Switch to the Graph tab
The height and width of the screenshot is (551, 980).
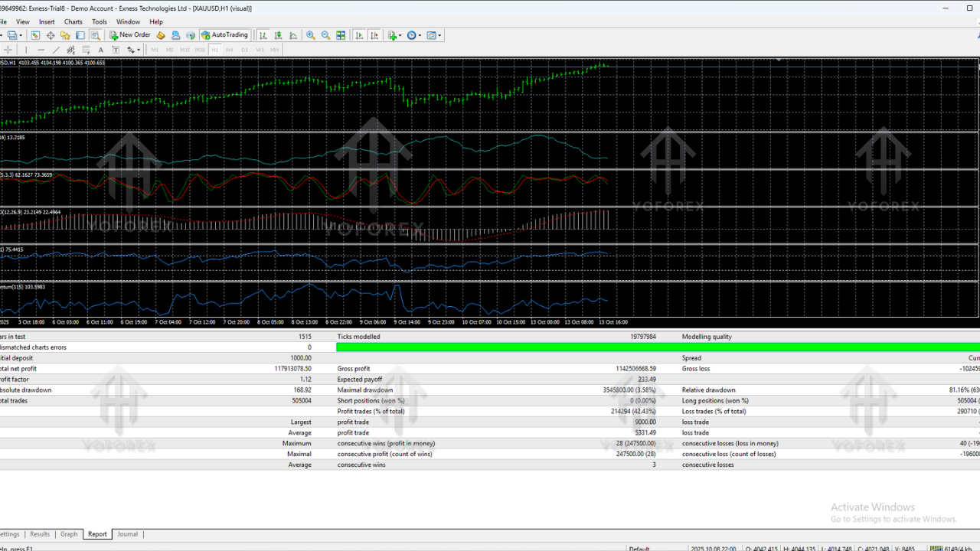click(69, 534)
